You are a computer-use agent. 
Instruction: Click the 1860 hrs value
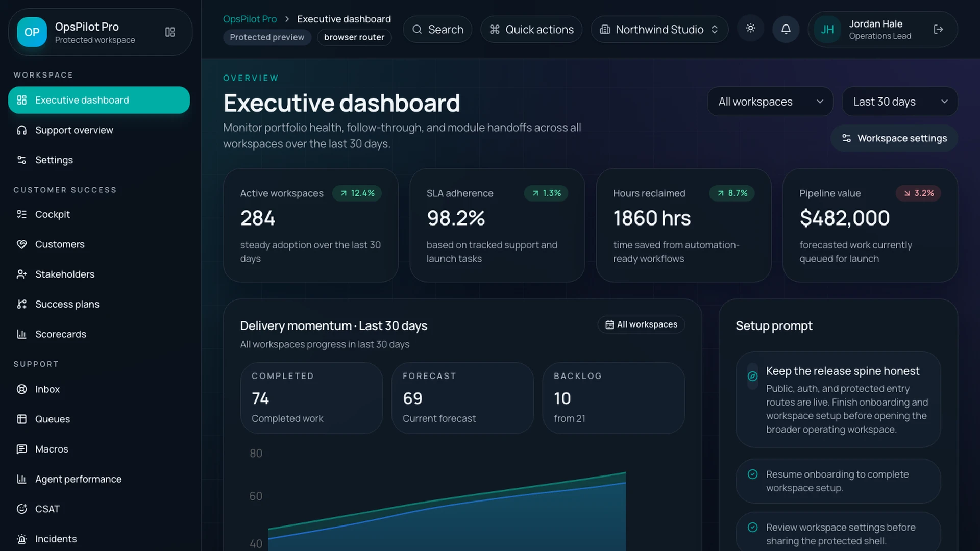[x=652, y=218]
